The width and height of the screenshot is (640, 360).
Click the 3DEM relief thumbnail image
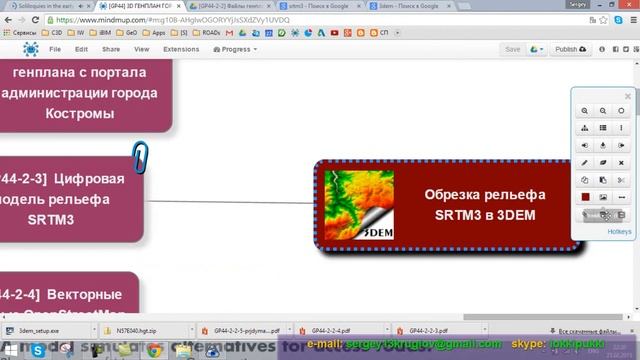[x=359, y=205]
